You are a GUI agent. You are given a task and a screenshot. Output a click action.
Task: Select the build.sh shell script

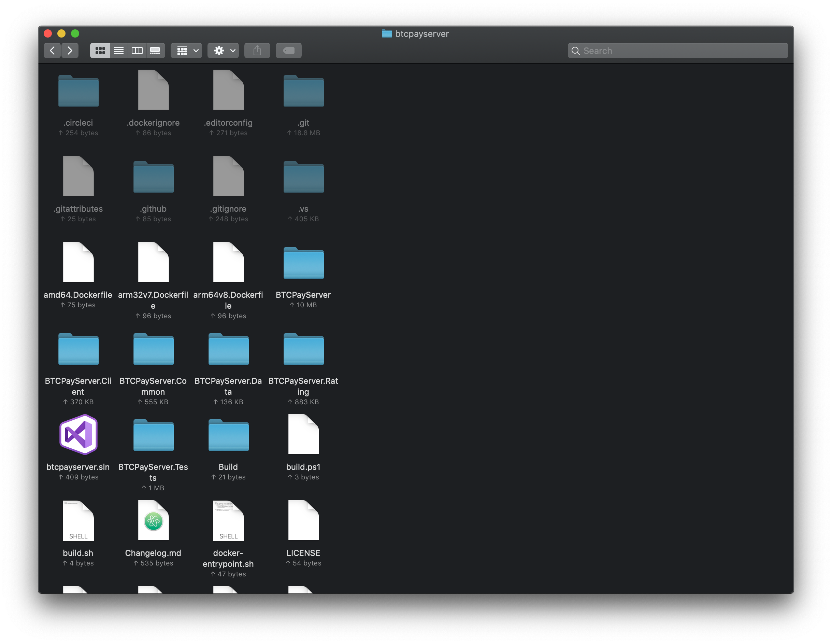[x=78, y=520]
